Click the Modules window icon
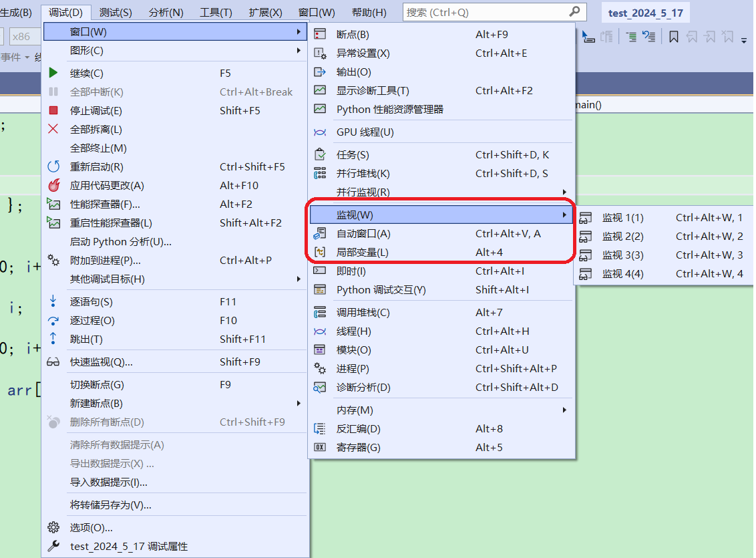 (x=320, y=350)
